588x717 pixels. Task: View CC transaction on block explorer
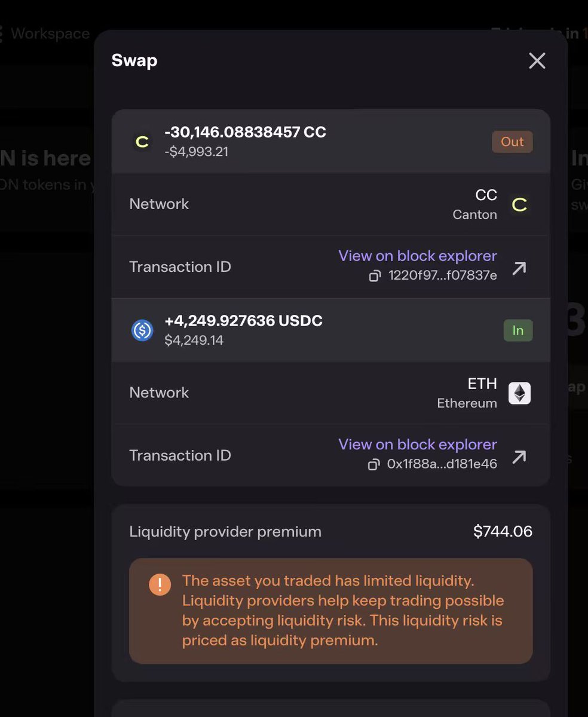[417, 256]
